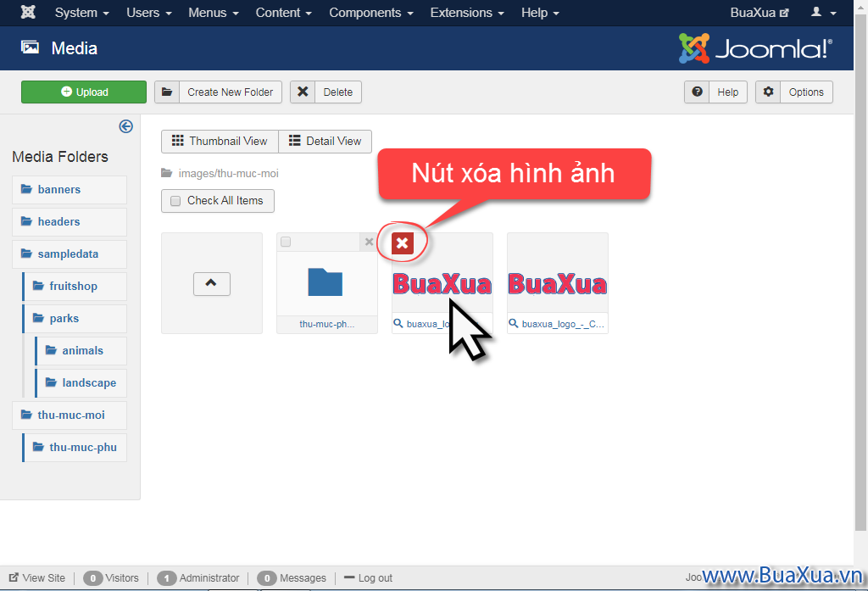Click the gray X on thu-muc-ph folder
Screen dimensions: 868x591
(369, 242)
